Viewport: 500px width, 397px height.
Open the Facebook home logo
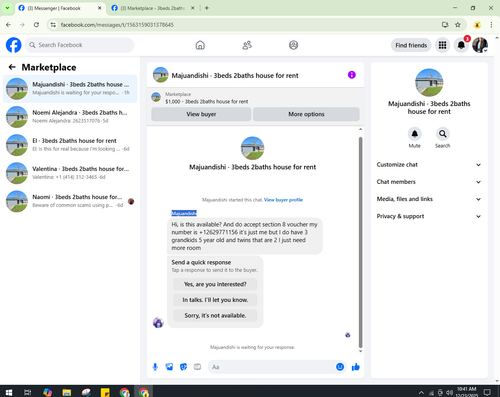coord(14,45)
